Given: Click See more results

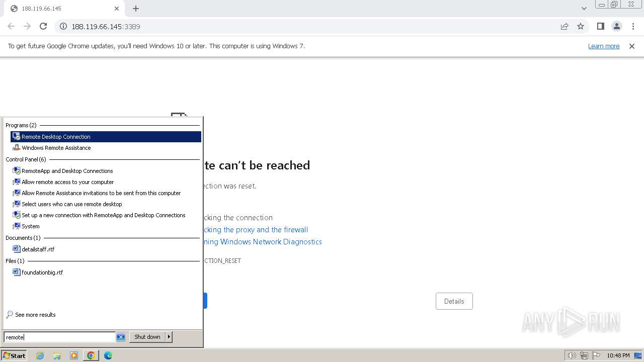Looking at the screenshot, I should click(x=35, y=315).
